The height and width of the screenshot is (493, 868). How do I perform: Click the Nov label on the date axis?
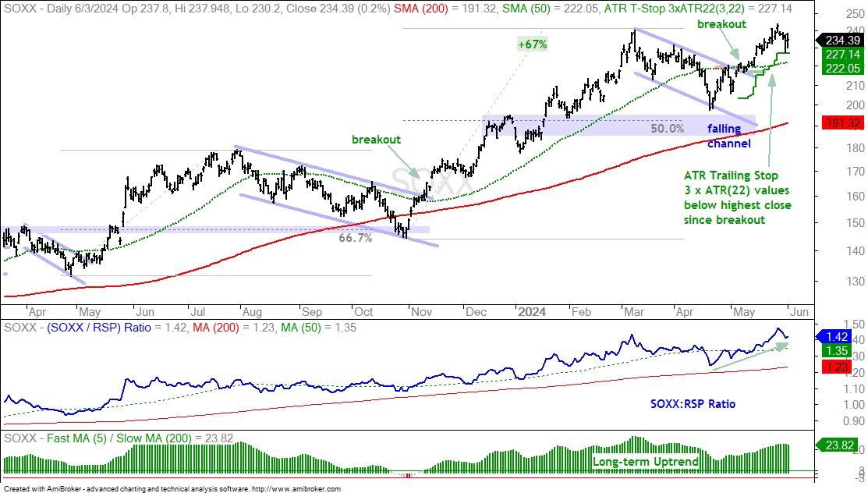pos(421,312)
